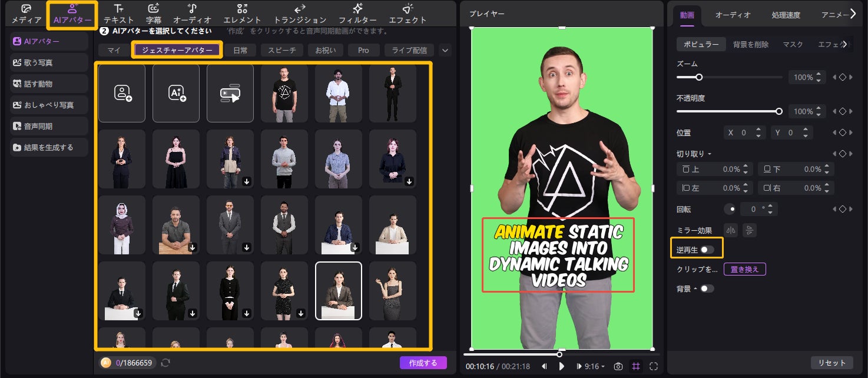
Task: Open the エフェクト effects panel in top toolbar
Action: tap(408, 14)
